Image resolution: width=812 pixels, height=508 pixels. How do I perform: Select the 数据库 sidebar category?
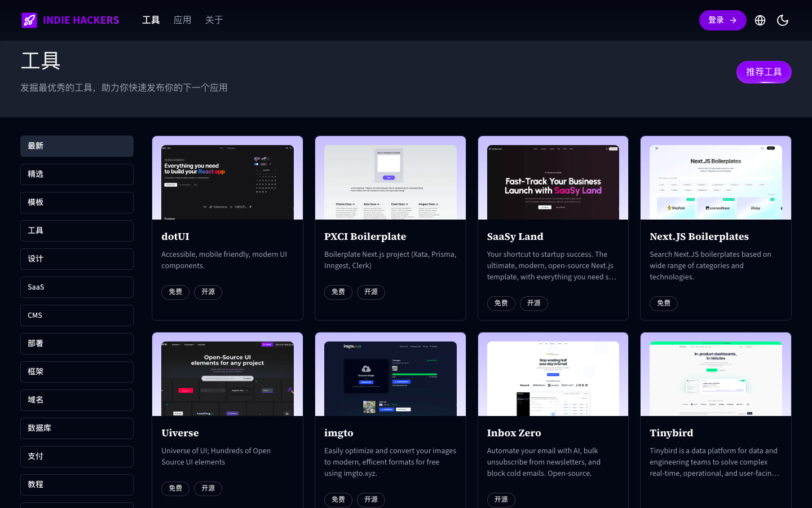[x=77, y=428]
